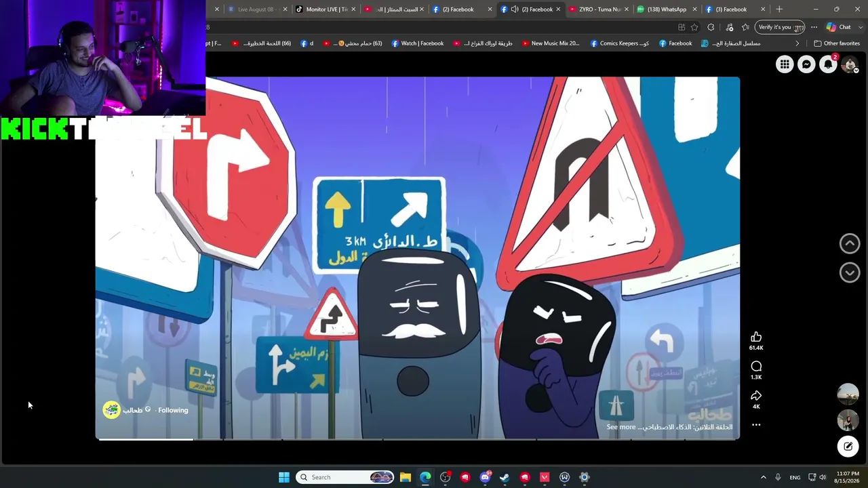Open Copilot Chat sidebar
The width and height of the screenshot is (868, 488).
tap(839, 27)
